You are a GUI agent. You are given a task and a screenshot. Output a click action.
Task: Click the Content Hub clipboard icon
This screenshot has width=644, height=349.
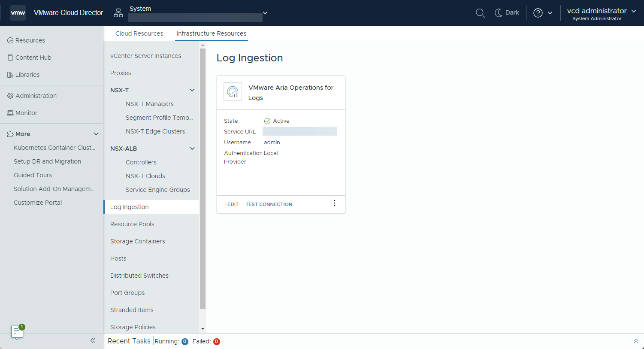10,58
